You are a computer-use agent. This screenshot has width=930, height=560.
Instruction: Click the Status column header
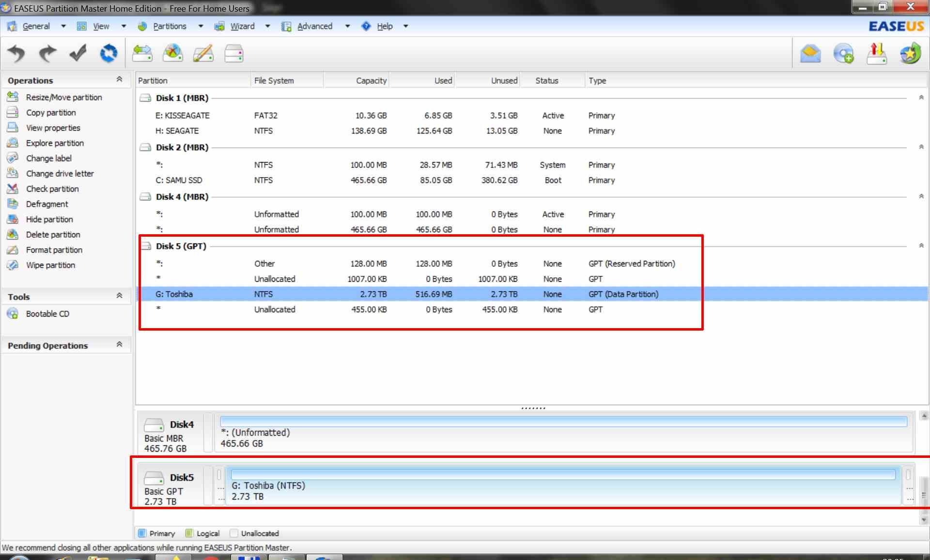click(553, 80)
